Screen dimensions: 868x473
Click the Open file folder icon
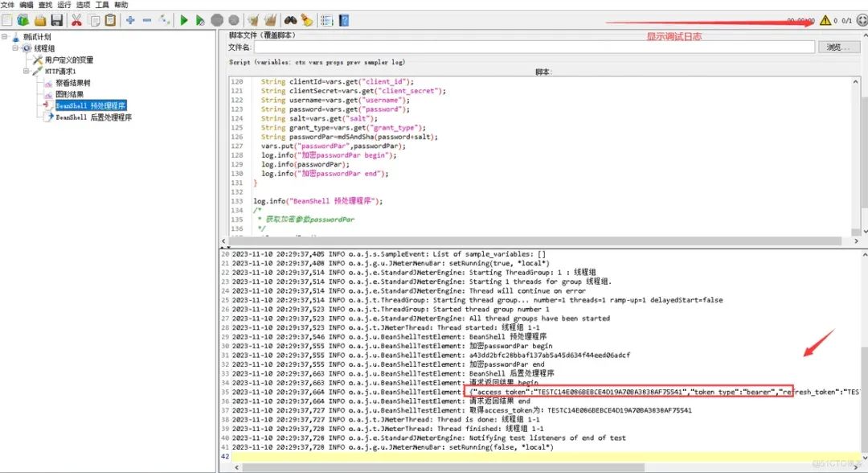click(x=40, y=20)
